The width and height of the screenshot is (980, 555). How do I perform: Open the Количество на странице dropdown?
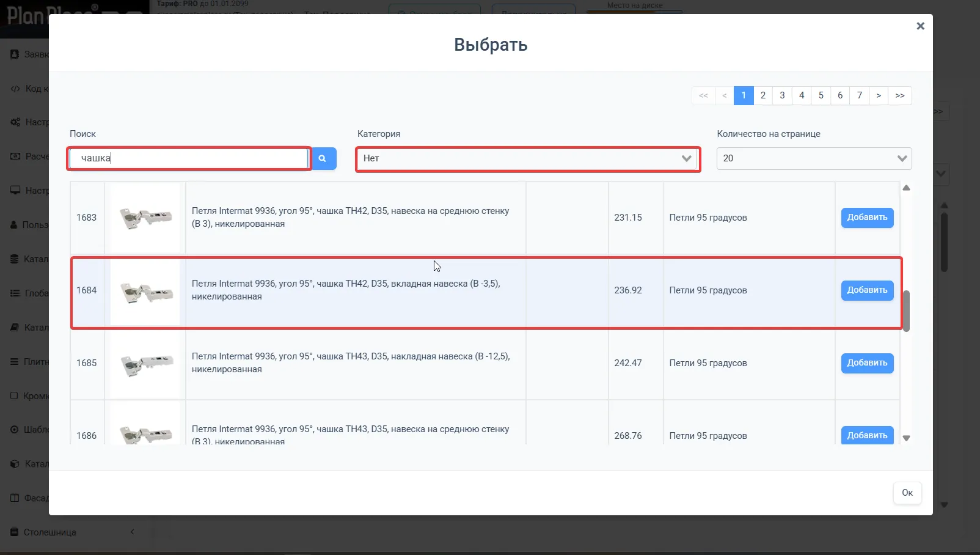point(814,158)
